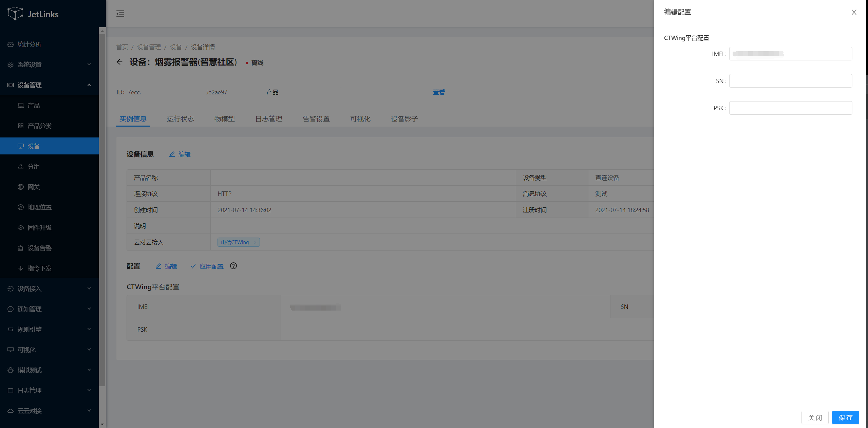Viewport: 868px width, 428px height.
Task: Go back with the arrow beside device title
Action: pyautogui.click(x=119, y=62)
